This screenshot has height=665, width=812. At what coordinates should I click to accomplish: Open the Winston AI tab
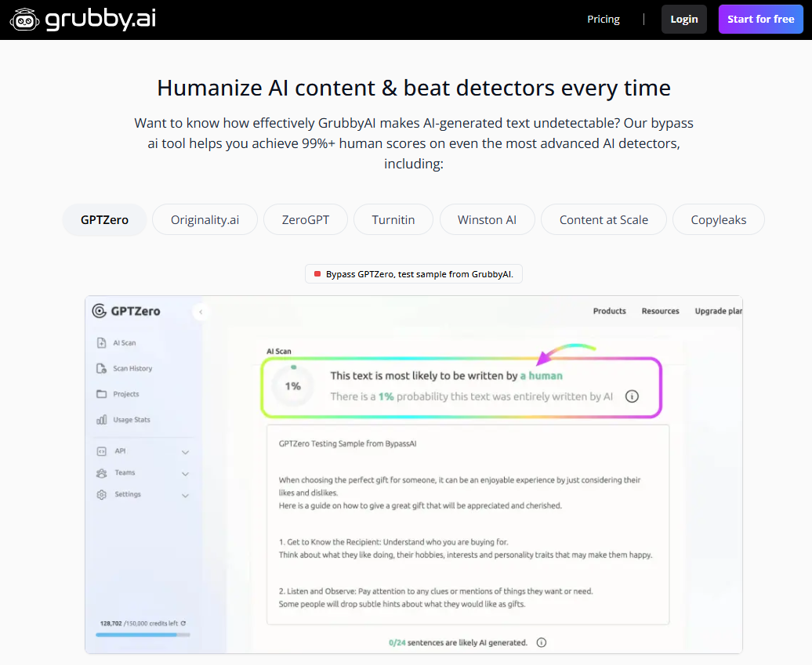point(488,220)
